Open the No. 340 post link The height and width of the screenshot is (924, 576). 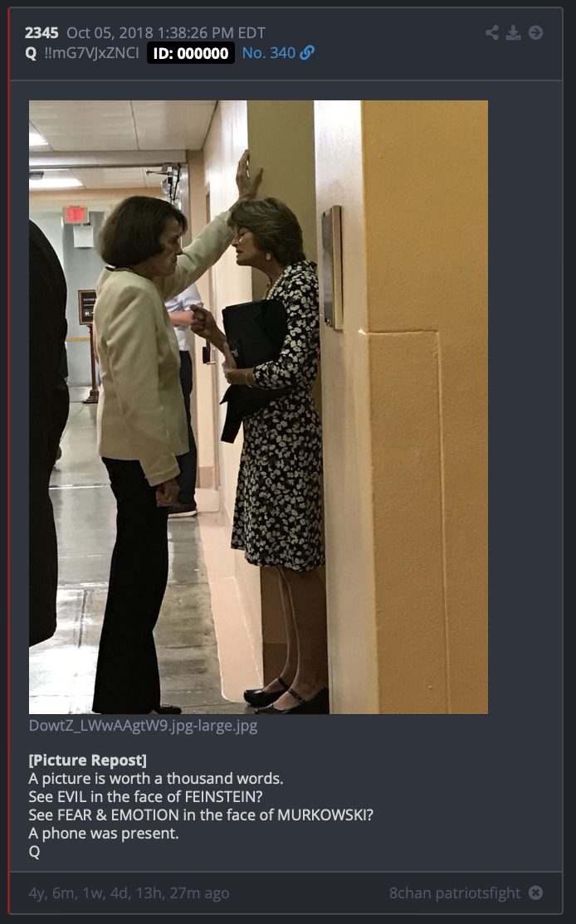(x=268, y=53)
